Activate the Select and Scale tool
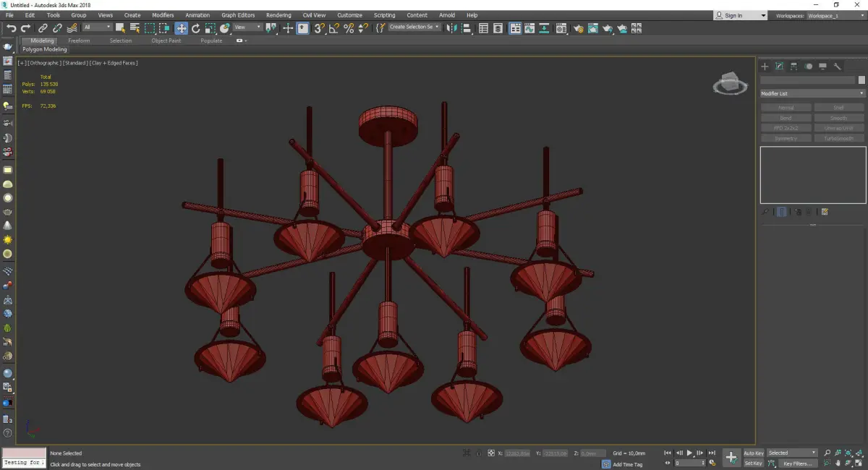The height and width of the screenshot is (470, 868). [210, 28]
